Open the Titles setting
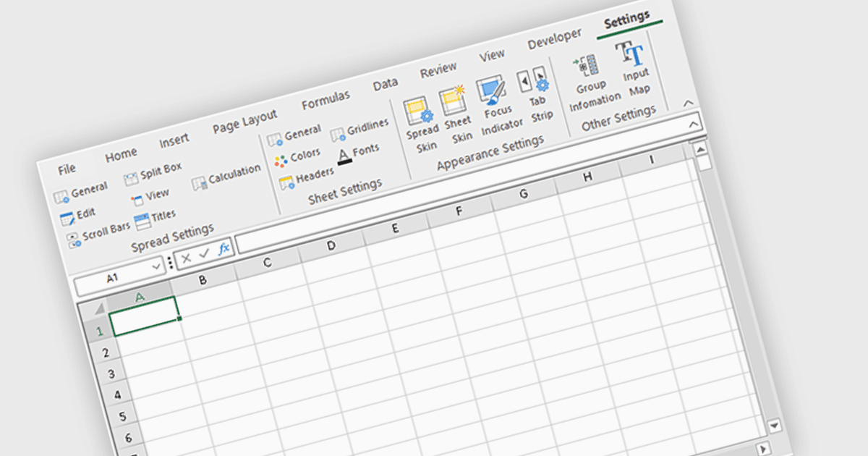The height and width of the screenshot is (456, 868). point(155,217)
